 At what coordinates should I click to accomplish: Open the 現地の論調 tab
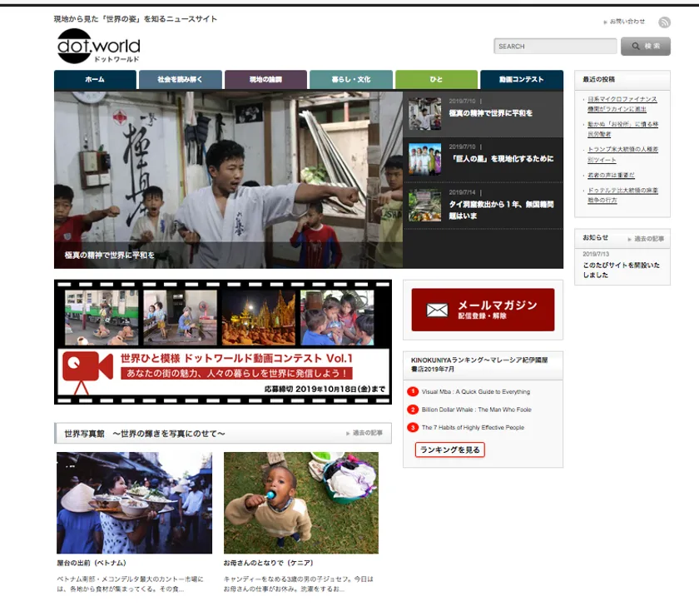pos(265,80)
